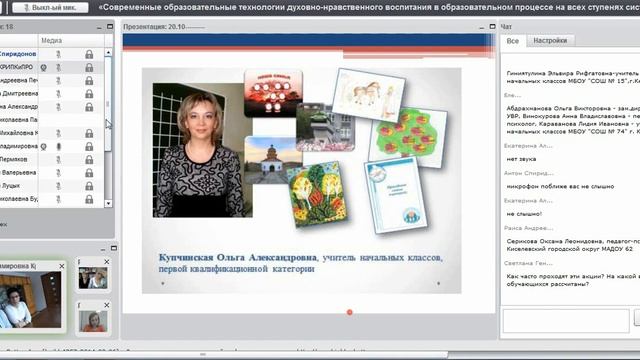Click lower small webcam video of woman
640x360 pixels.
coord(93,321)
